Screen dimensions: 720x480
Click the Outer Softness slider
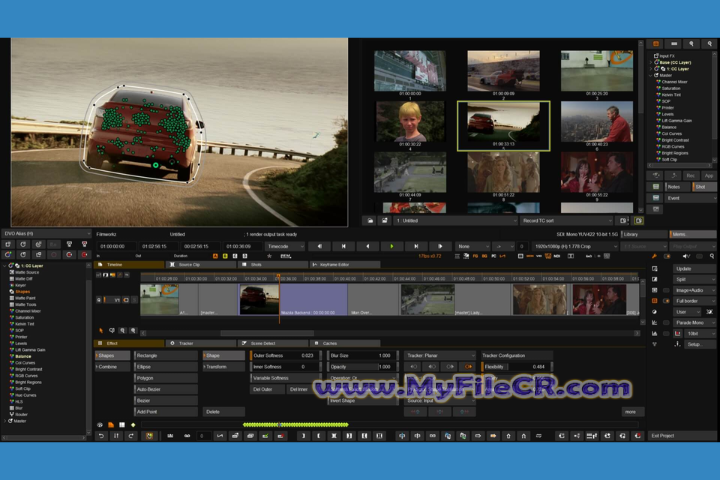point(285,356)
